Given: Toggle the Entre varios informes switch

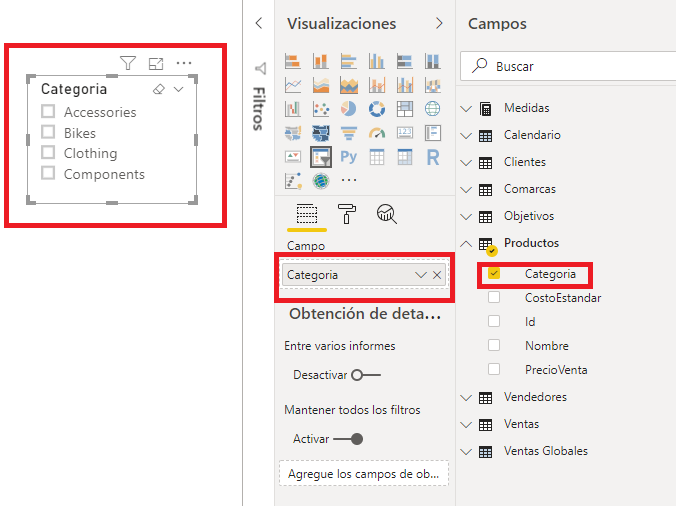Looking at the screenshot, I should coord(366,375).
